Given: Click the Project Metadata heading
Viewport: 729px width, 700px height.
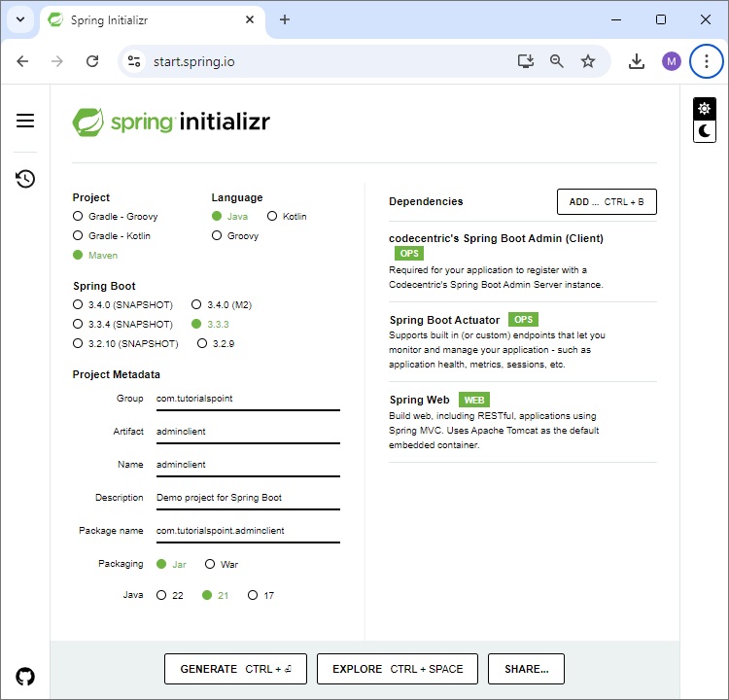Looking at the screenshot, I should coord(117,374).
